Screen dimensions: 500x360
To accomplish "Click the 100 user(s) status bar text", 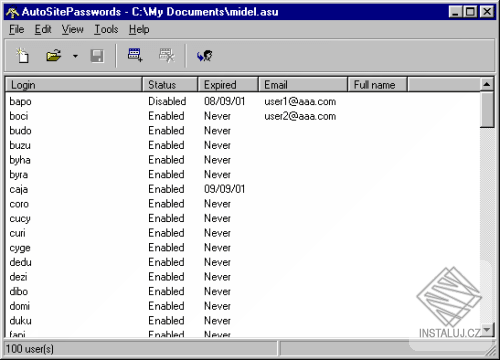I will [x=30, y=349].
